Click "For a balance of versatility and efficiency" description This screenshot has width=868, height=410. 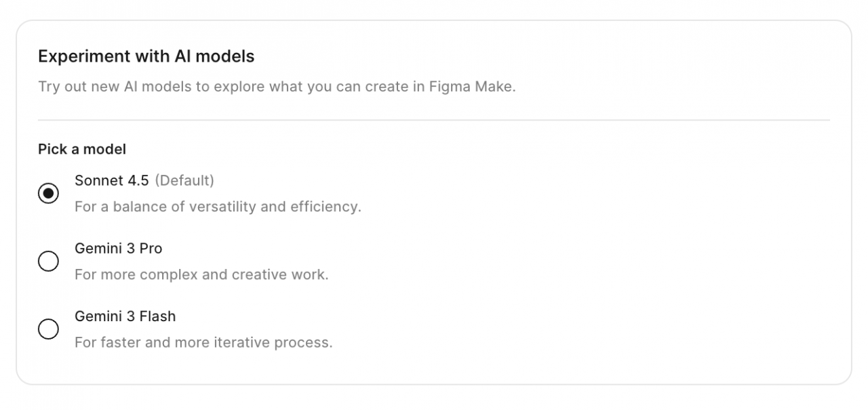pos(217,207)
